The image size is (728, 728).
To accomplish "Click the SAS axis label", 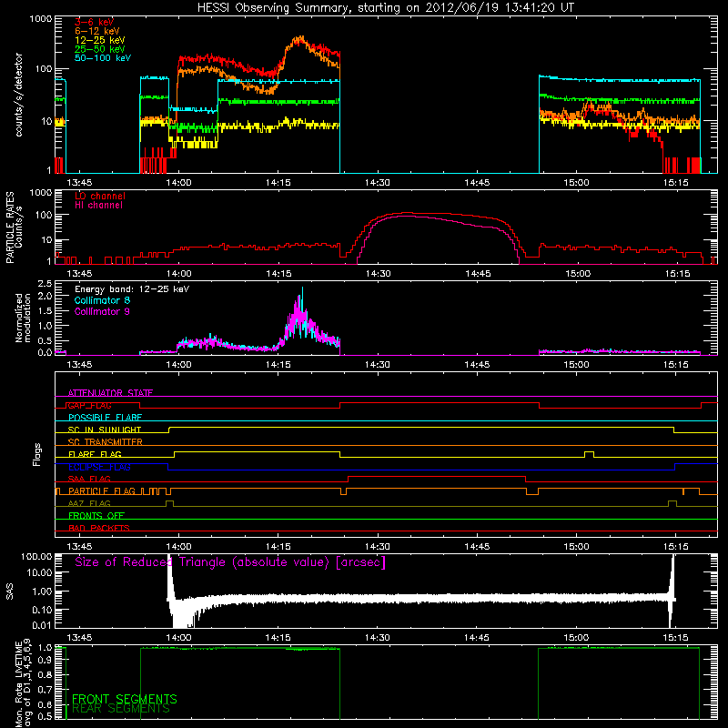I will 9,591.
